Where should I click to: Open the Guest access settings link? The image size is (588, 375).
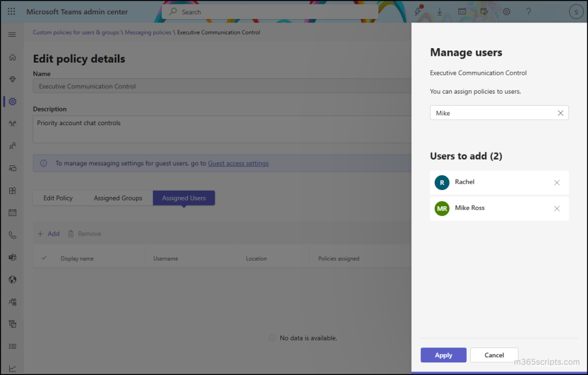[x=238, y=163]
